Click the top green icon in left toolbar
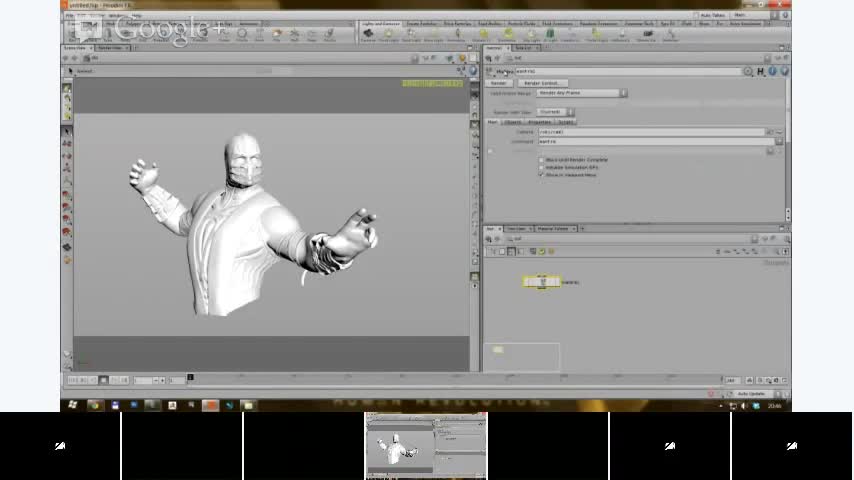854x480 pixels. [67, 88]
